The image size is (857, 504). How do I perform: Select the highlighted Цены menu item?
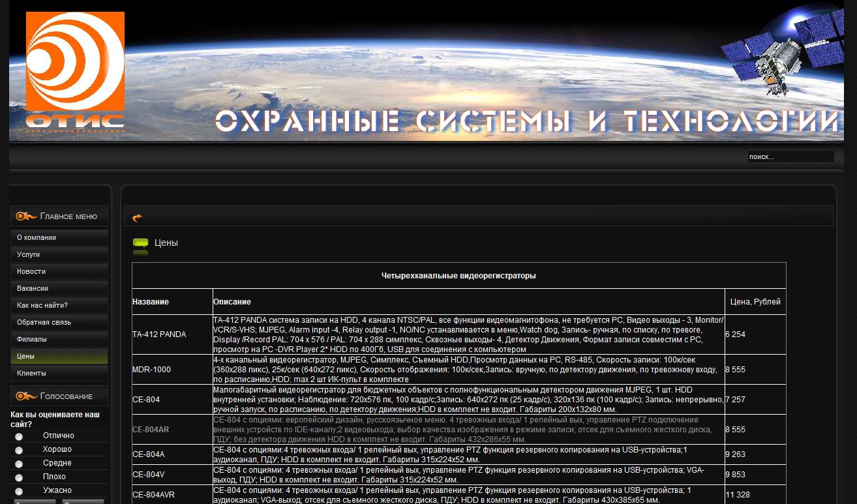tap(26, 357)
